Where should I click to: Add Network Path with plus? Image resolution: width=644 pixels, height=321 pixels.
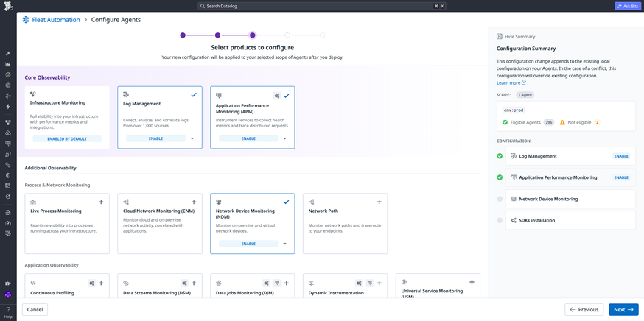[379, 202]
